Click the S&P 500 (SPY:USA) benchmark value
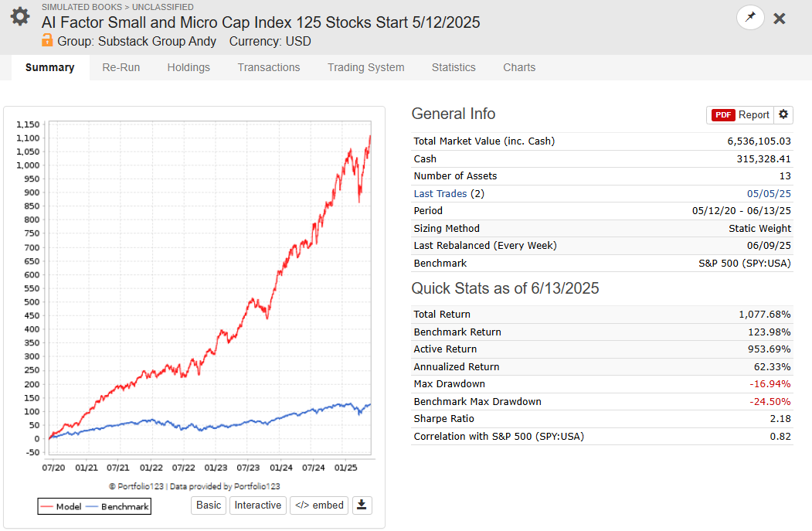 tap(745, 263)
